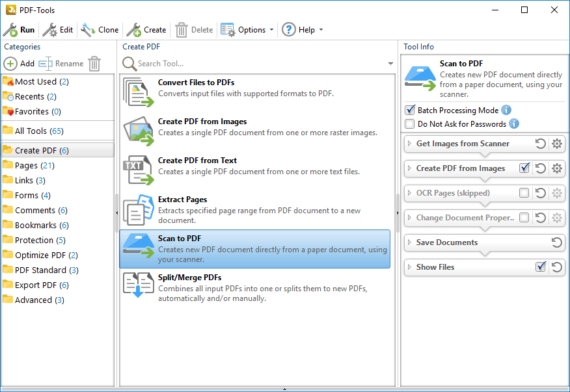
Task: Select the Extract Pages tool icon
Action: coord(138,209)
